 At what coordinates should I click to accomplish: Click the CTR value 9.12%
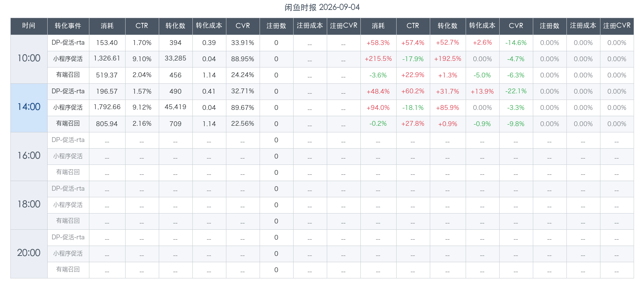point(142,108)
